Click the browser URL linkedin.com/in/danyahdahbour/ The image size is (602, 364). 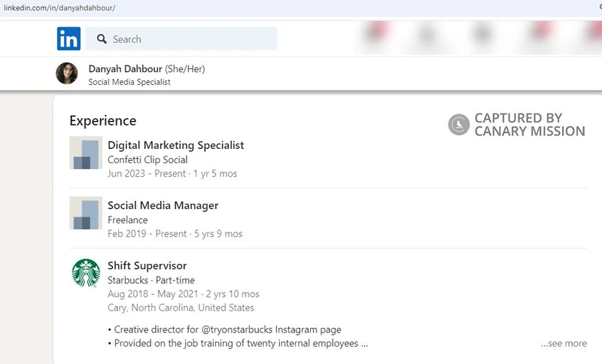pyautogui.click(x=59, y=8)
